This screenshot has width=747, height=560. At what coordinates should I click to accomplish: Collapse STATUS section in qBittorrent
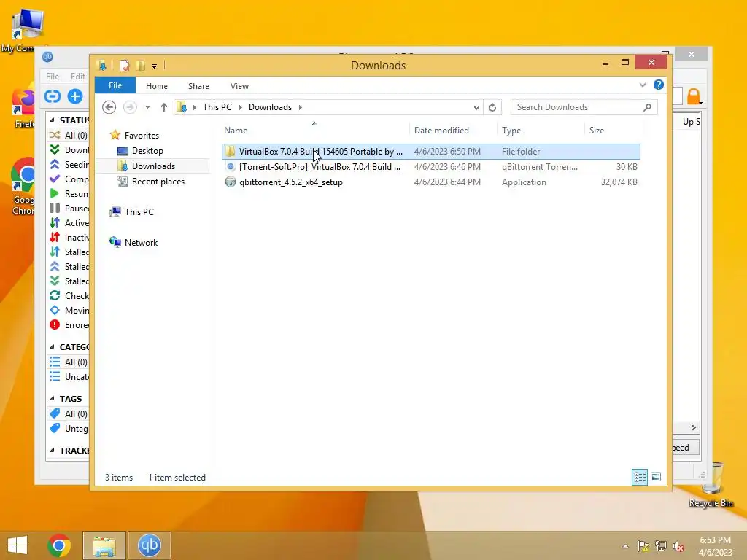coord(52,120)
